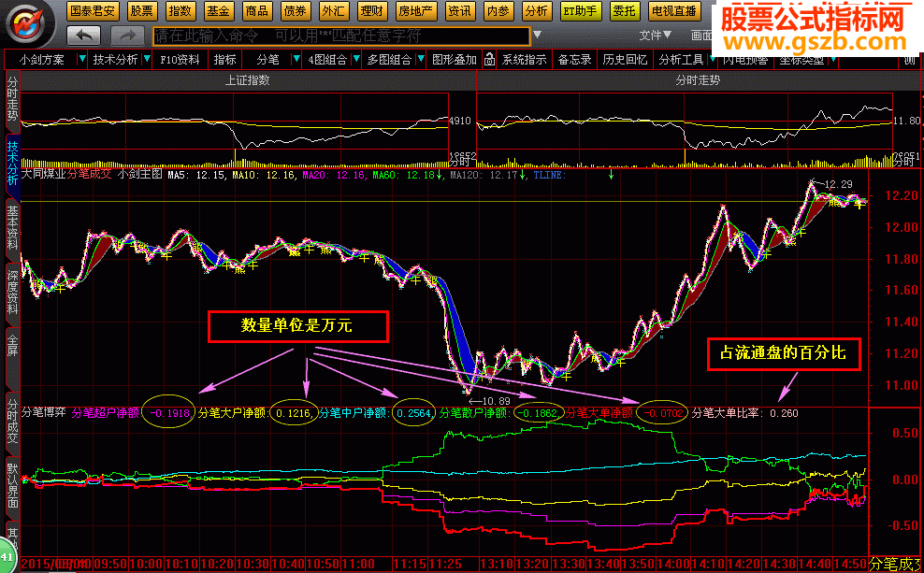Open the 历史回忆 toolbar button
This screenshot has height=573, width=924.
pyautogui.click(x=626, y=60)
